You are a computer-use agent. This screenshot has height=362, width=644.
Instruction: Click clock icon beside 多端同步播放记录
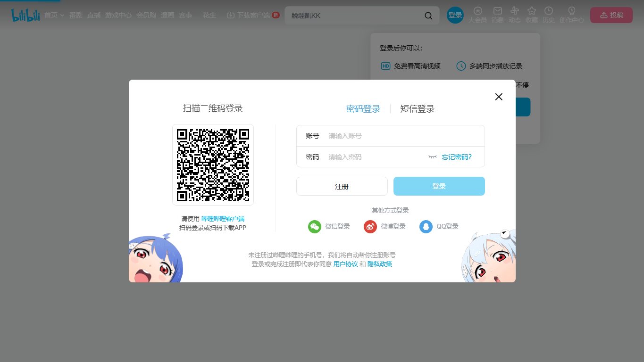click(x=461, y=66)
